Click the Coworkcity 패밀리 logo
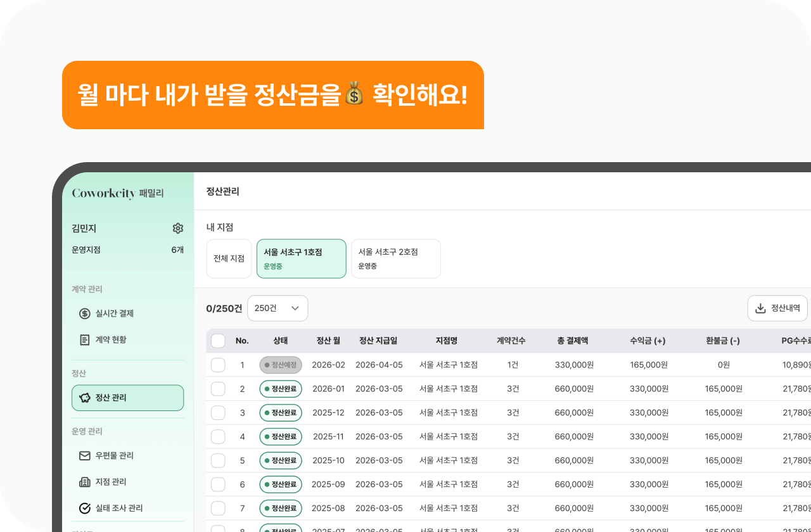The width and height of the screenshot is (811, 532). [118, 193]
